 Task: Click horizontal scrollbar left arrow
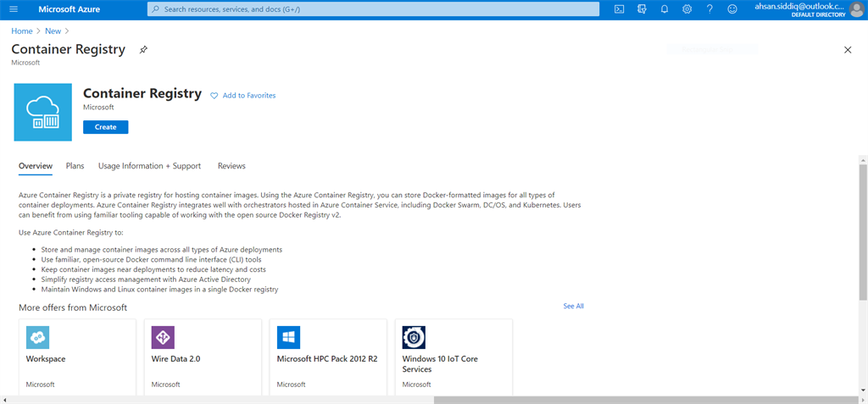(x=4, y=400)
